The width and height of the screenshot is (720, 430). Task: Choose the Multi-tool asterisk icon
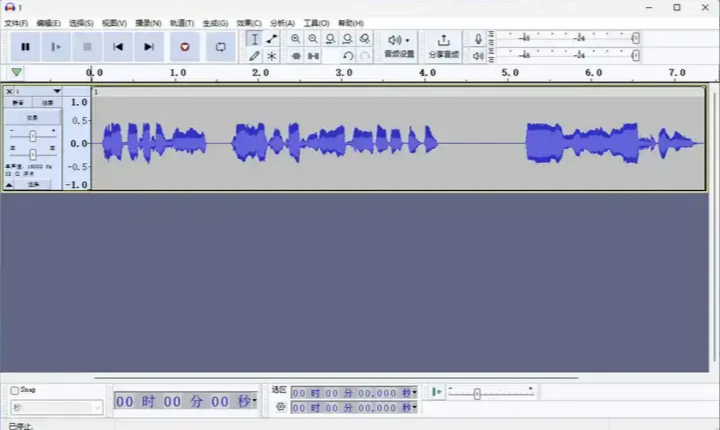coord(272,56)
